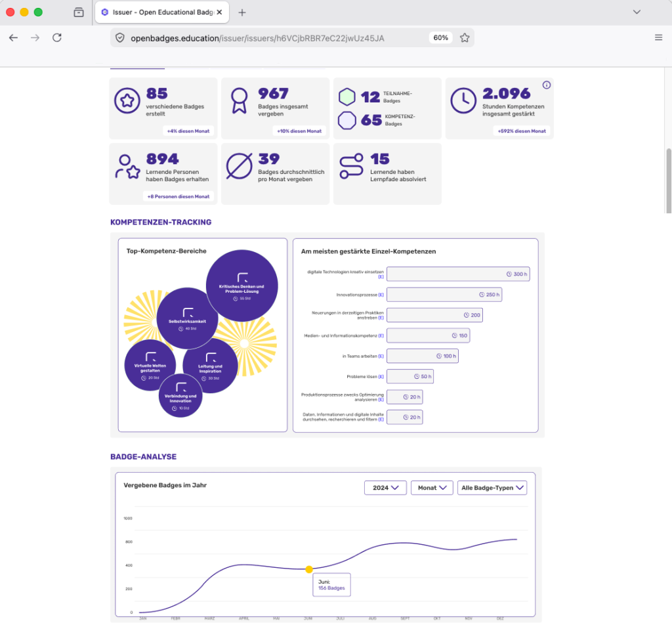Expand the Alle Badge-Typen dropdown
Viewport: 672px width, 623px height.
click(492, 488)
